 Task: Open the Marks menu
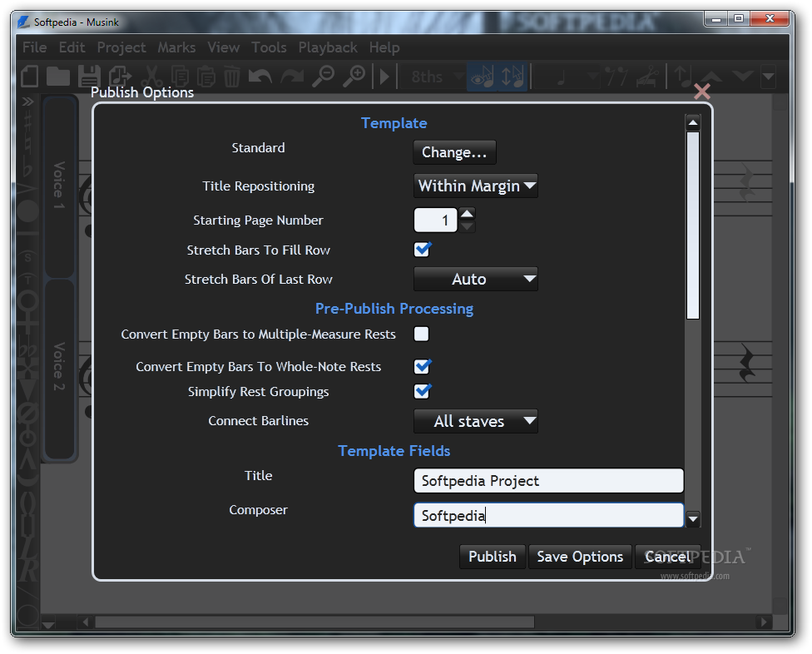click(176, 47)
